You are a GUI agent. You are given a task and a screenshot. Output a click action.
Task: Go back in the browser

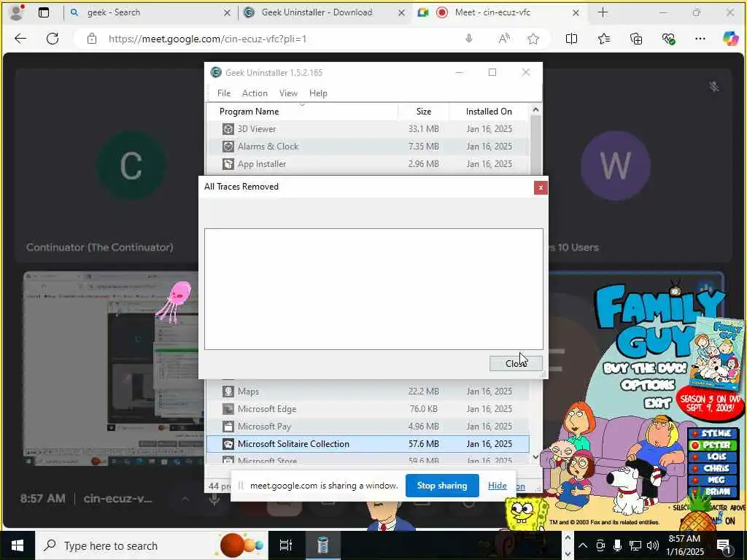[x=20, y=39]
